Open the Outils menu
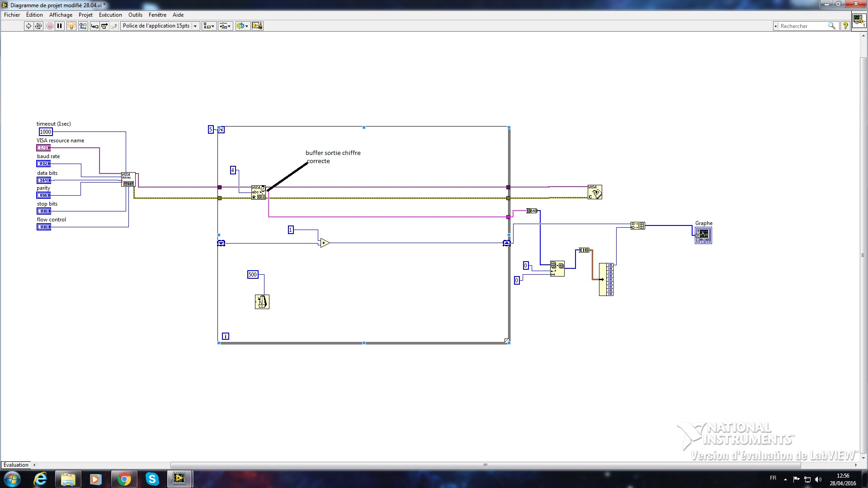Image resolution: width=868 pixels, height=488 pixels. pyautogui.click(x=135, y=14)
